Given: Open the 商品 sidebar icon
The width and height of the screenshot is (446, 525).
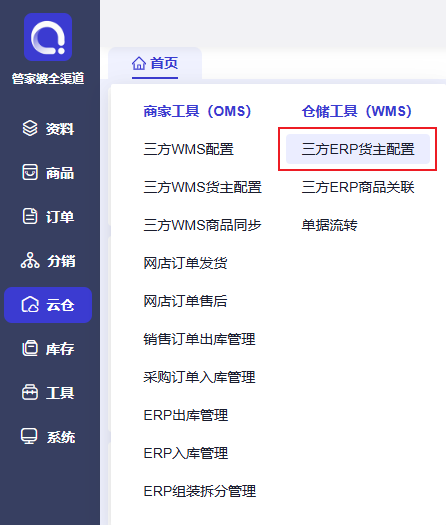Looking at the screenshot, I should (30, 172).
